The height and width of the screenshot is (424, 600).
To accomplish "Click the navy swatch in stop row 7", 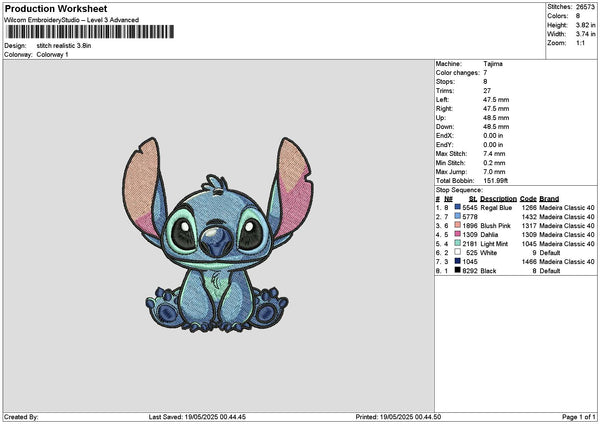I will click(457, 261).
